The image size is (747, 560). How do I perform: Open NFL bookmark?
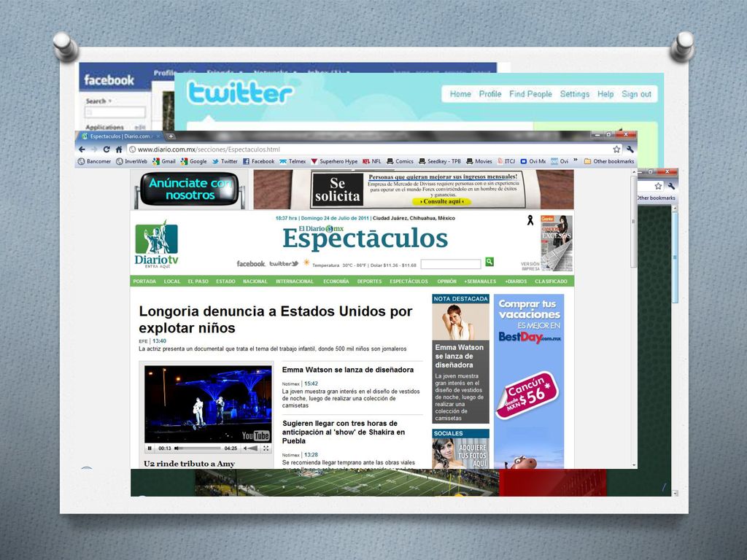(372, 161)
